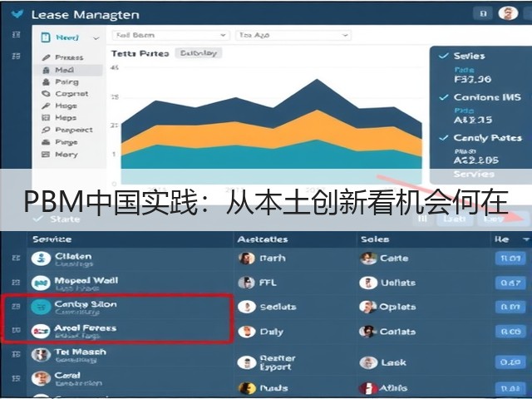Click the avatar next to FFL
The width and height of the screenshot is (532, 399).
(x=247, y=283)
